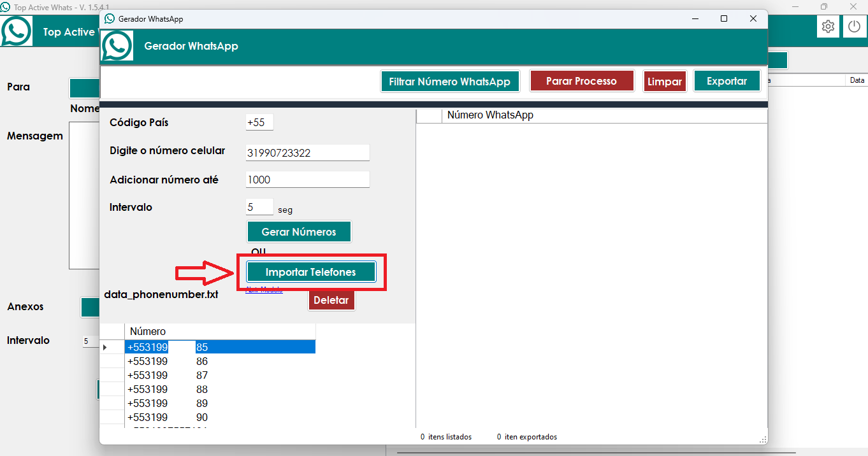Stop the process with Parar Processo

coord(582,81)
